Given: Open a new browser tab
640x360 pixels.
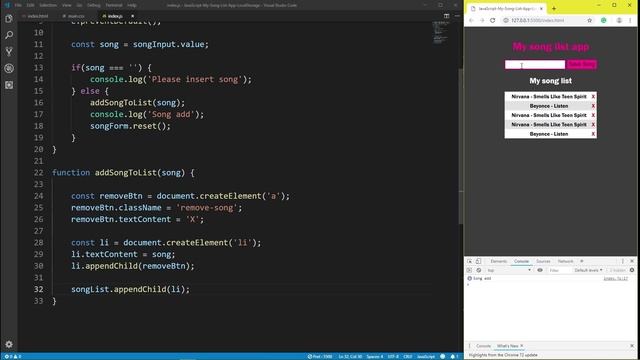Looking at the screenshot, I should (x=554, y=8).
